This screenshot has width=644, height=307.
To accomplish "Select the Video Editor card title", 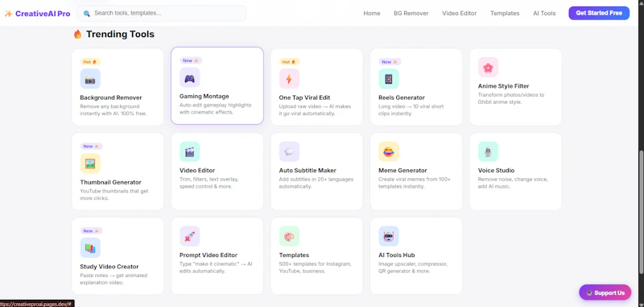I will click(x=197, y=170).
